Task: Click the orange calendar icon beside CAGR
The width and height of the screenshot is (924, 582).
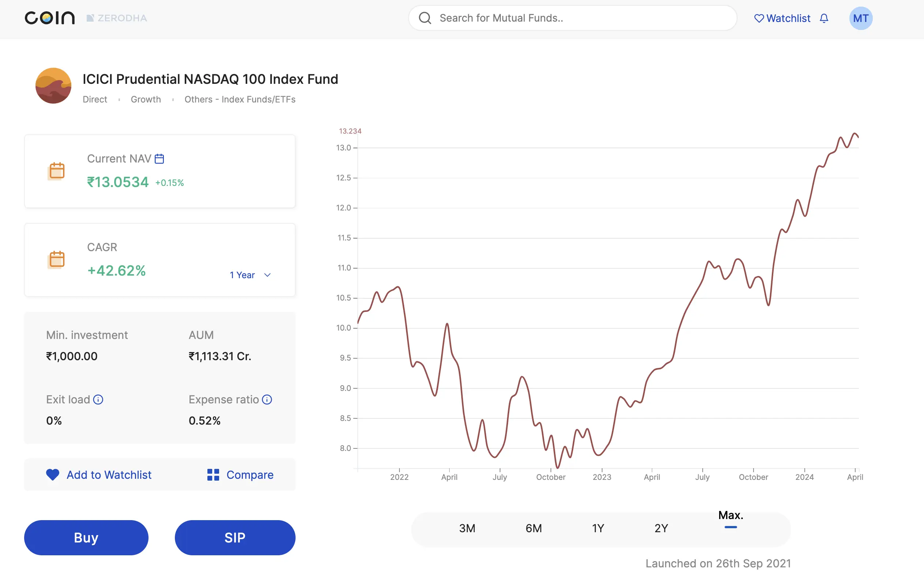Action: 56,260
